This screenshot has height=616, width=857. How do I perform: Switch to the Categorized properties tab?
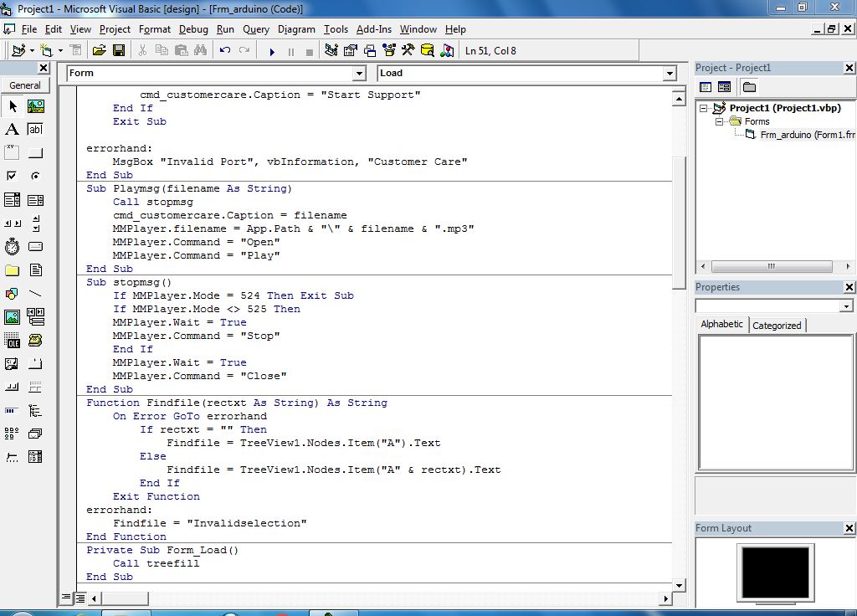(778, 324)
